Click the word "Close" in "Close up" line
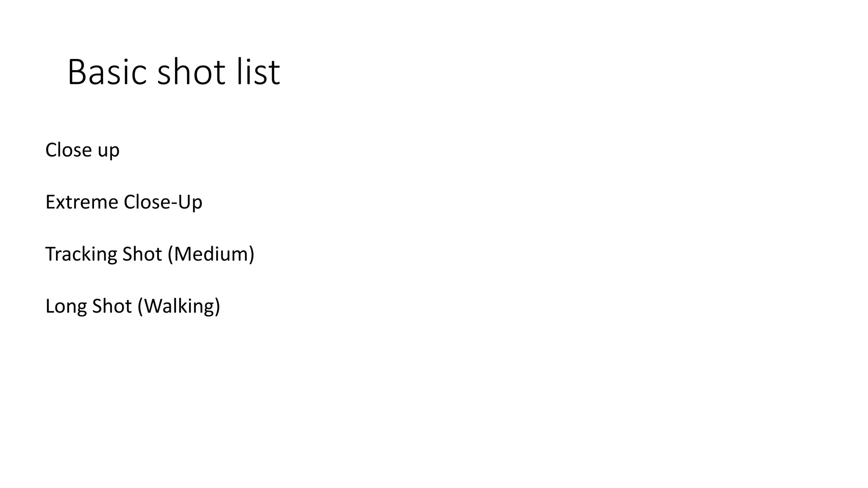 pos(68,150)
